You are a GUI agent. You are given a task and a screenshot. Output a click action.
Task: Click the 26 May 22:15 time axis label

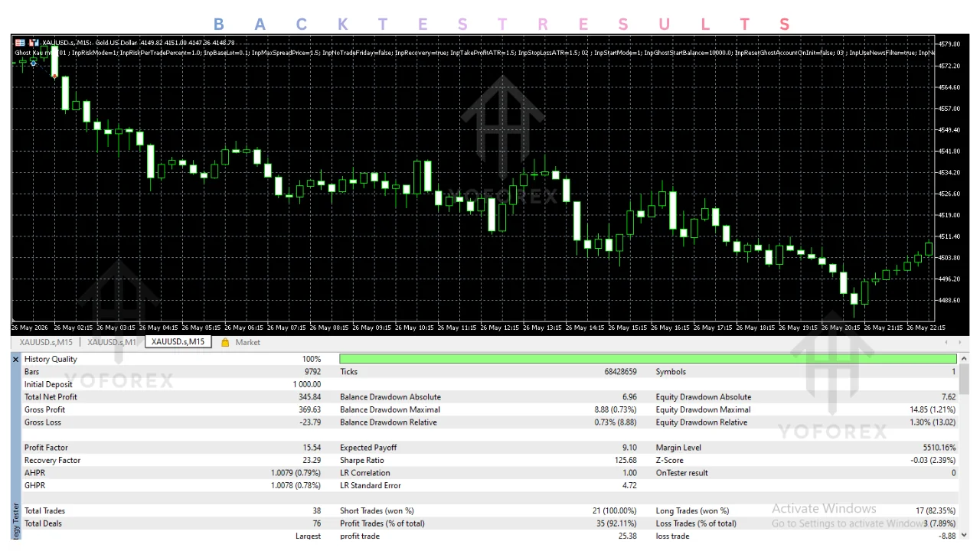[926, 328]
